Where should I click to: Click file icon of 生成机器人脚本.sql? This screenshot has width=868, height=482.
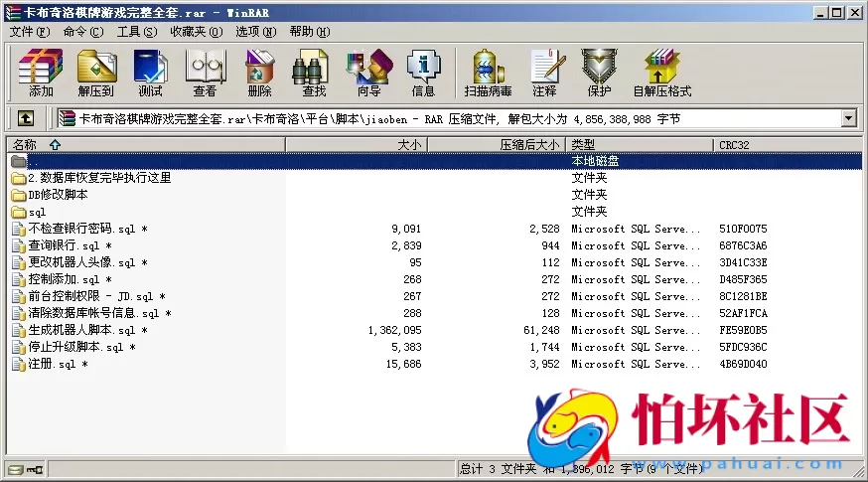[19, 331]
